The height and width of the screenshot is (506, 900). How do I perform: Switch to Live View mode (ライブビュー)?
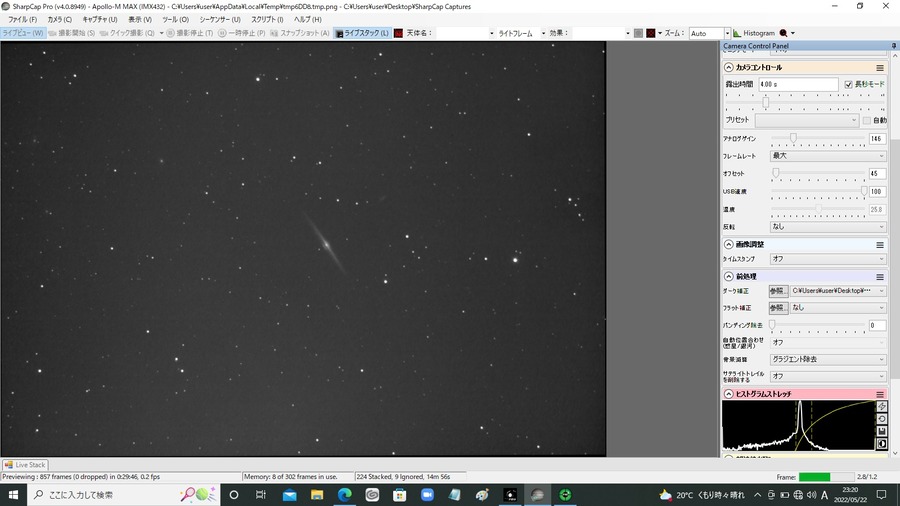point(23,33)
